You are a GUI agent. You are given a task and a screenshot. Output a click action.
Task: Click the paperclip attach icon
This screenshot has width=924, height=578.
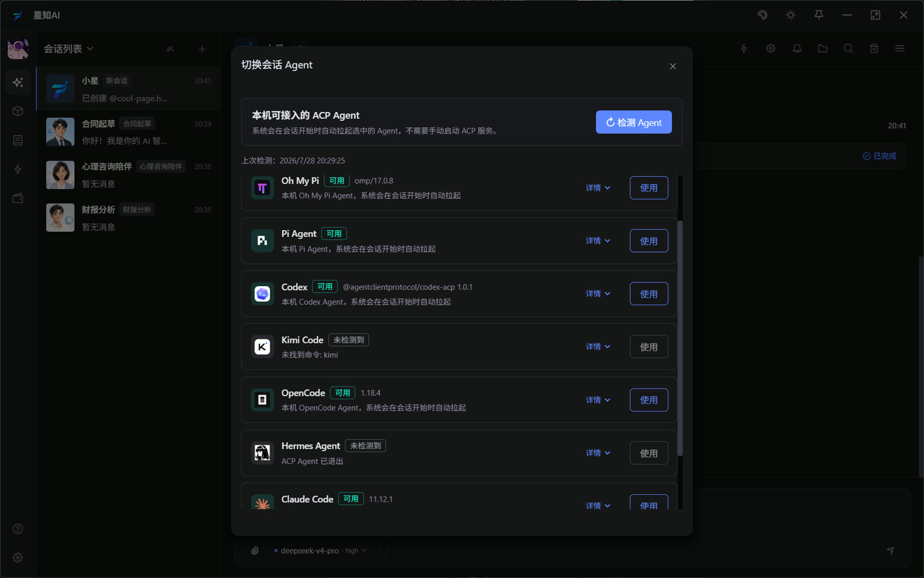tap(255, 551)
